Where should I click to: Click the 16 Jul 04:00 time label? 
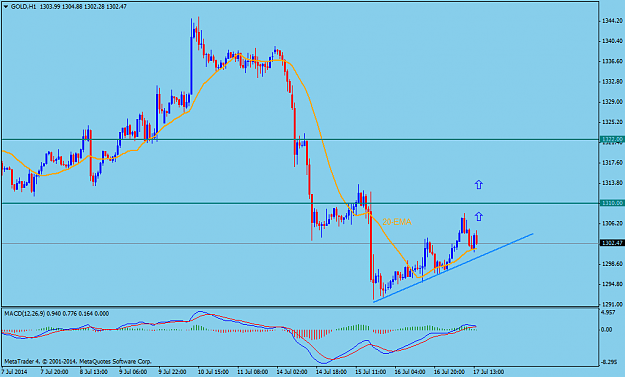tap(410, 372)
